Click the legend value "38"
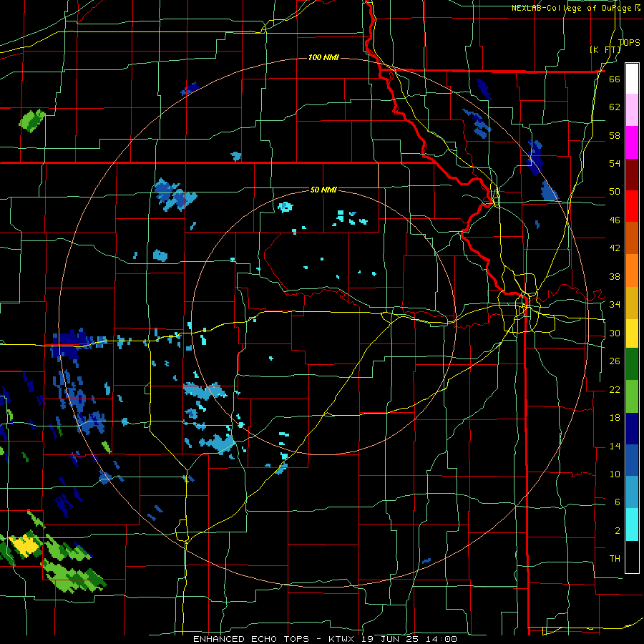This screenshot has width=644, height=644. pyautogui.click(x=615, y=276)
